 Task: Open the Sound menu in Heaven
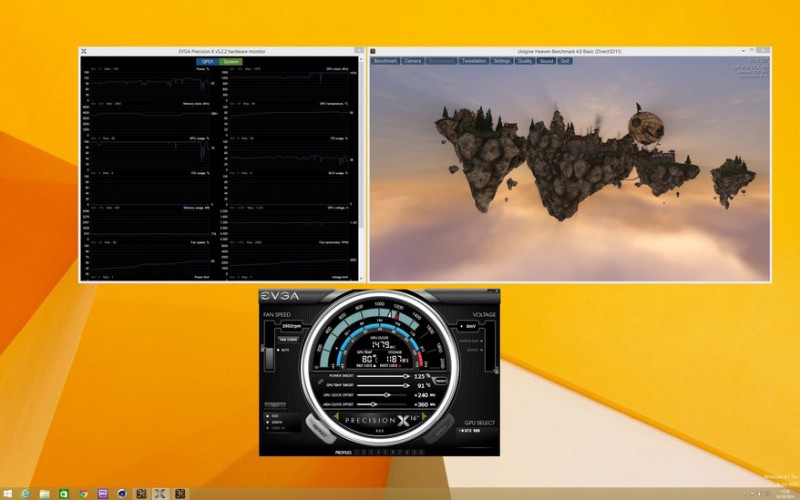click(546, 61)
